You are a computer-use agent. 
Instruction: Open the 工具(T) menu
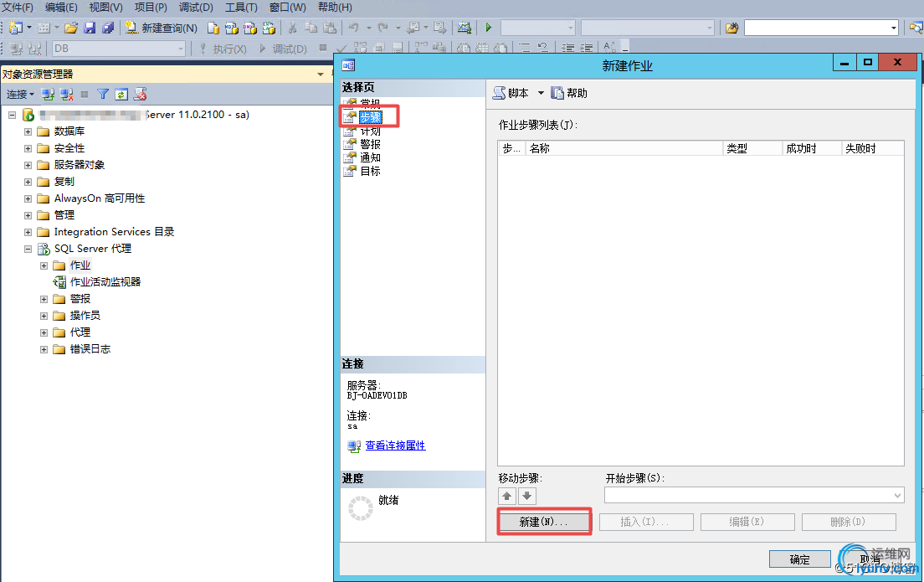[241, 8]
